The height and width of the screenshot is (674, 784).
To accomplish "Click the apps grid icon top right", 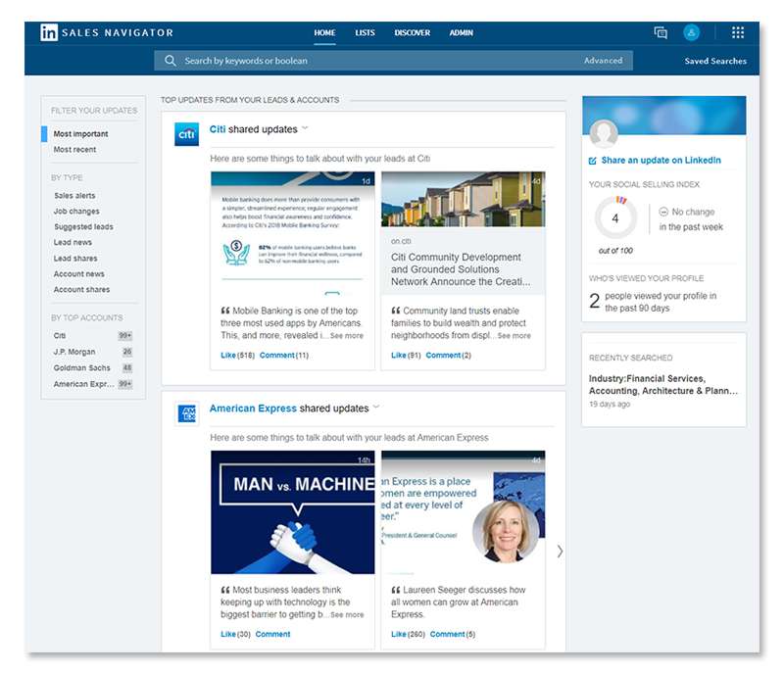I will 740,31.
